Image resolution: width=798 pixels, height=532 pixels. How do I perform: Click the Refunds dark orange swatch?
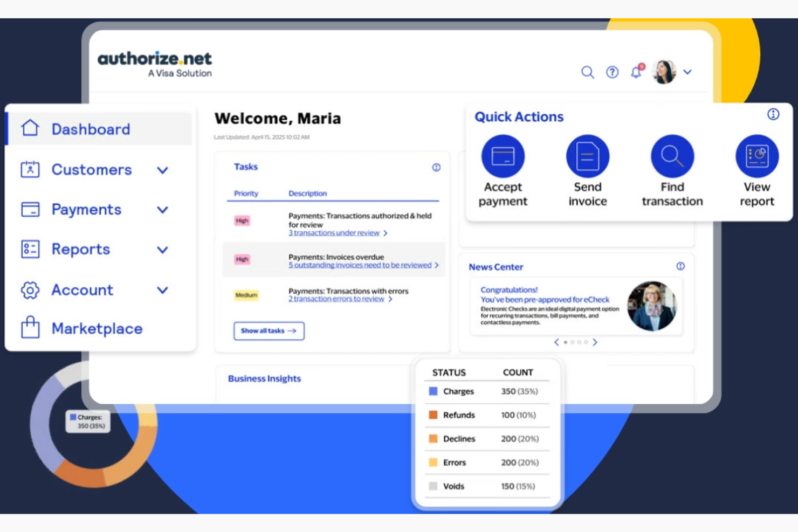[x=433, y=415]
